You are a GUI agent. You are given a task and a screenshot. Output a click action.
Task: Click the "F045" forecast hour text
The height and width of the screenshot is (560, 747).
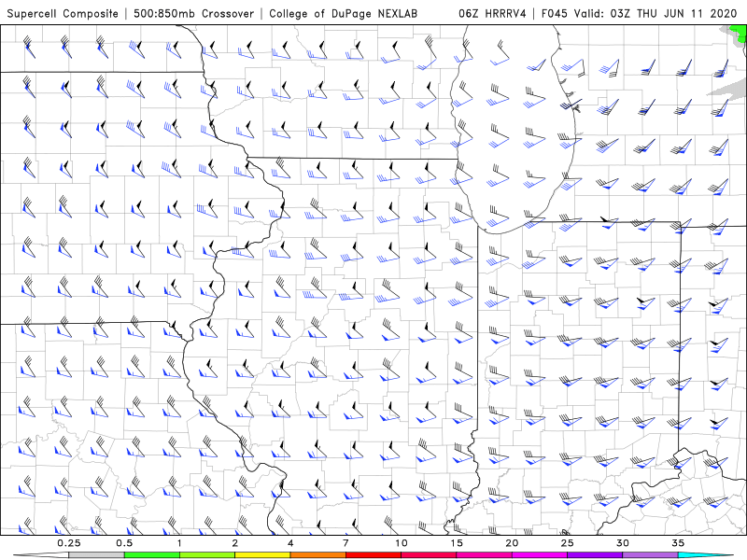[554, 13]
